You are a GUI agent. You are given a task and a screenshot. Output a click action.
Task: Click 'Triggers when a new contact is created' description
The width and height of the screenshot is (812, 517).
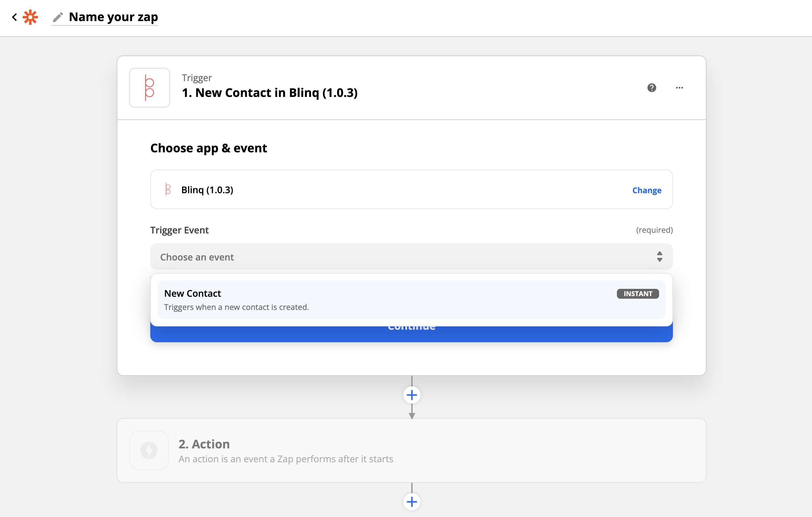[x=236, y=307]
